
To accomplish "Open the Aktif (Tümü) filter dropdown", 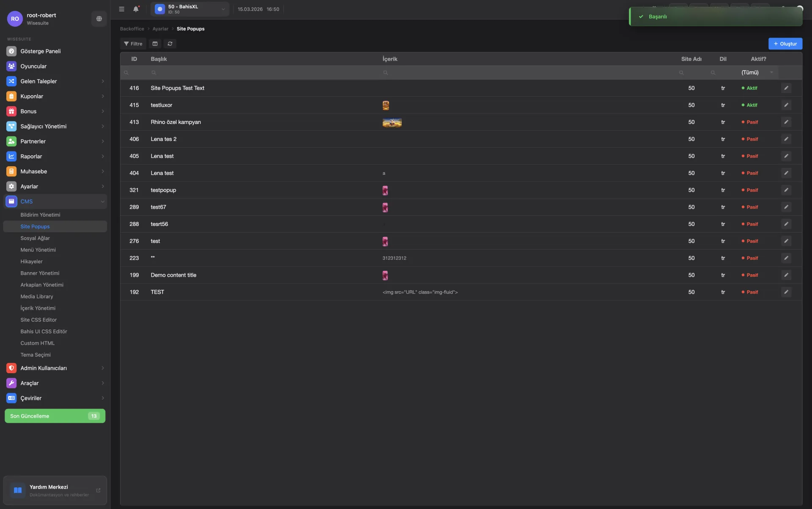I will point(757,72).
